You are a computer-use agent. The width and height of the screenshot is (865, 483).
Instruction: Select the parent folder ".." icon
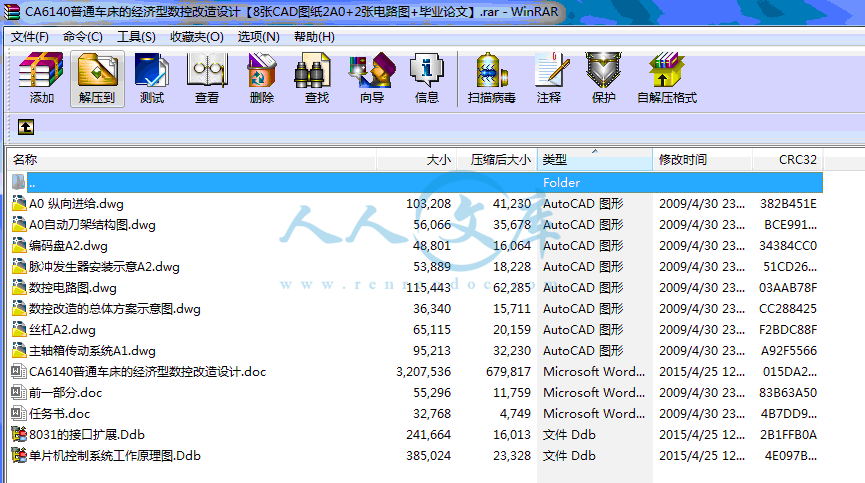pyautogui.click(x=19, y=183)
